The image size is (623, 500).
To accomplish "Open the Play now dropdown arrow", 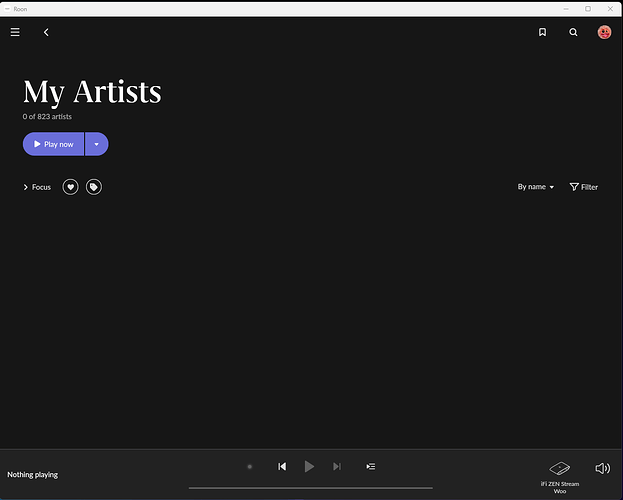I will [97, 144].
